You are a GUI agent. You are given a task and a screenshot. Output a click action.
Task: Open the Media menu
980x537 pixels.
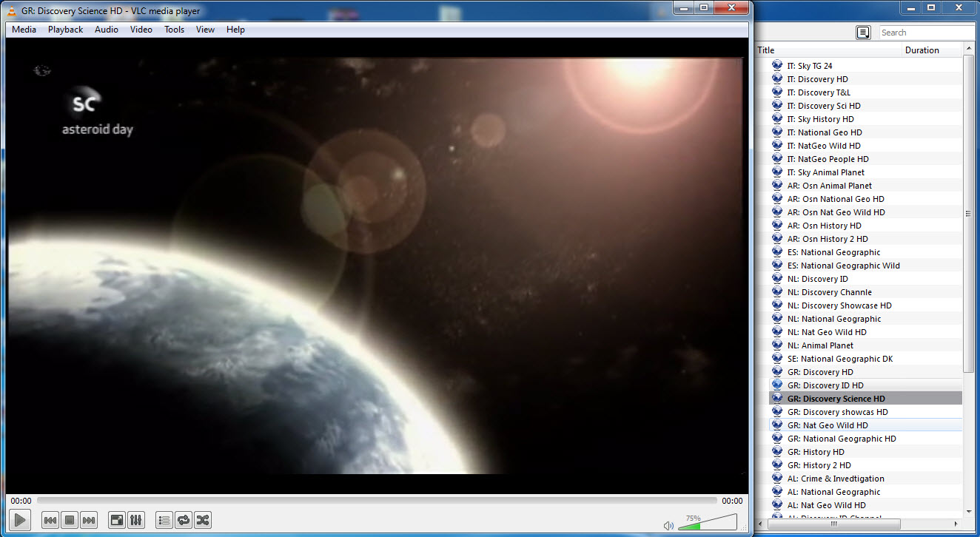[24, 30]
